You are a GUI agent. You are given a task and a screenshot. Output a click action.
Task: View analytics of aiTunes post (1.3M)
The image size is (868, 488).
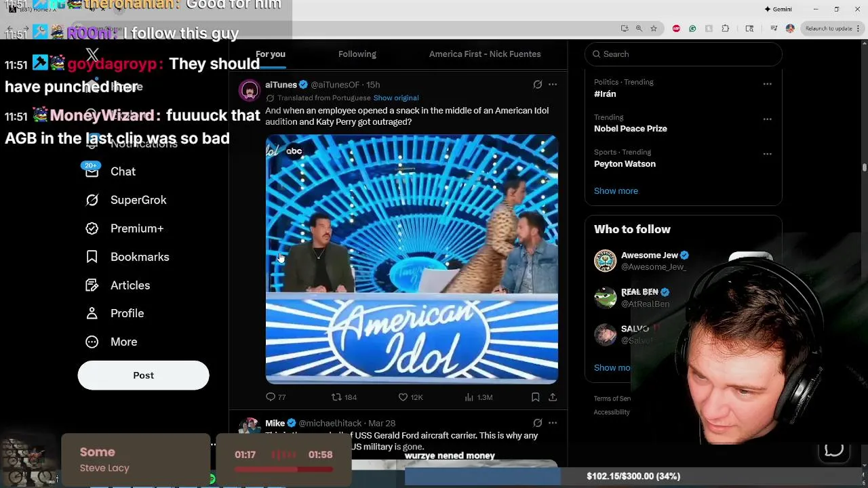(x=478, y=397)
